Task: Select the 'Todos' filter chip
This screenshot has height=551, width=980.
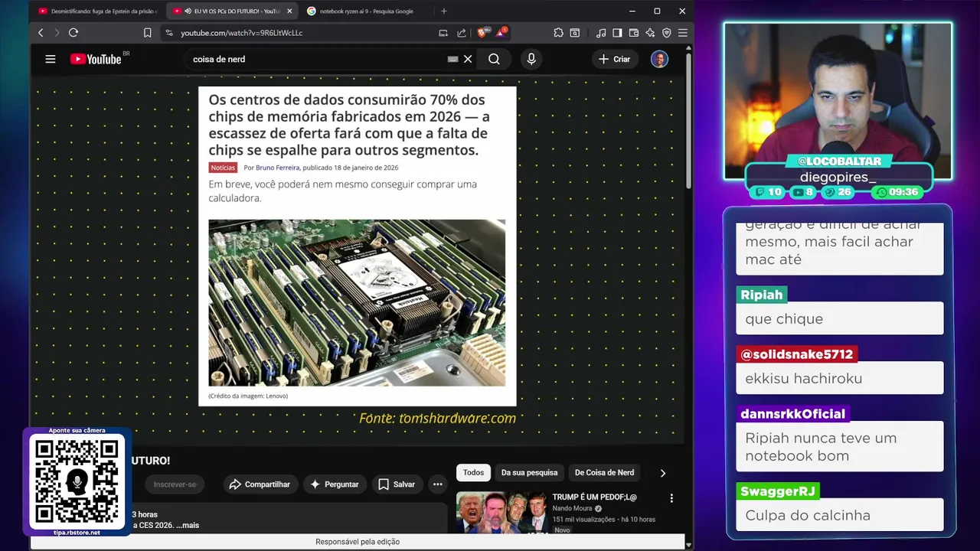Action: coord(473,472)
